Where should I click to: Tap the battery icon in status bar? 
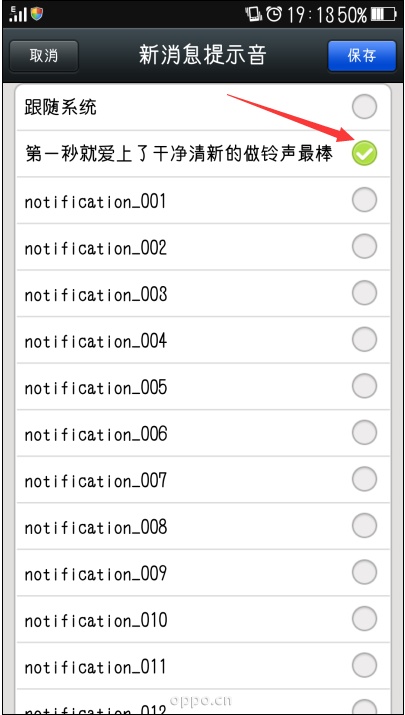pyautogui.click(x=383, y=15)
